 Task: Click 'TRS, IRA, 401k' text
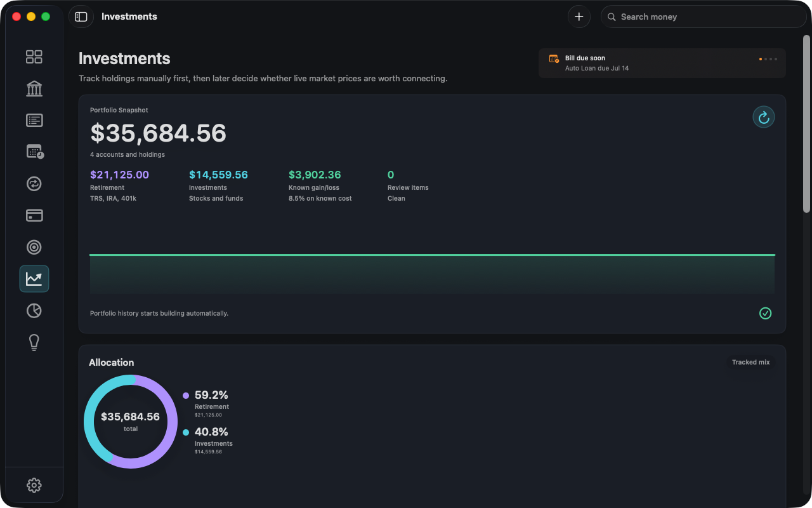click(x=113, y=198)
